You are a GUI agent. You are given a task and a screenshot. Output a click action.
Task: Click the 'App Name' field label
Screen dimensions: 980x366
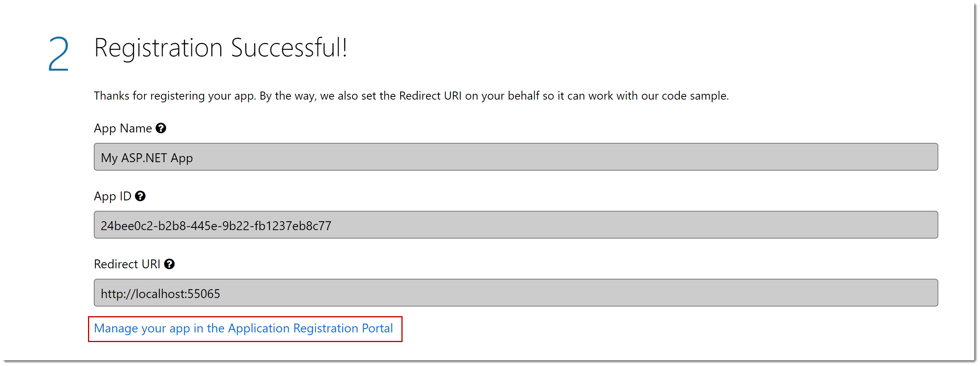123,129
